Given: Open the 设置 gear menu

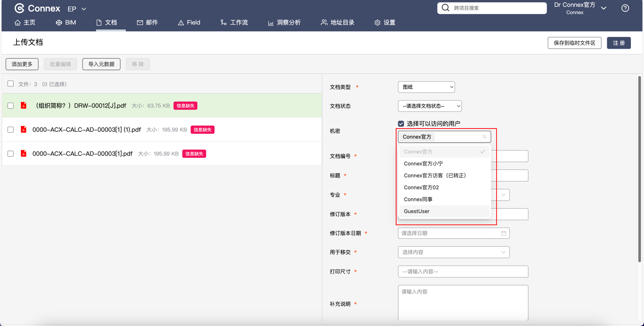Looking at the screenshot, I should pyautogui.click(x=385, y=23).
